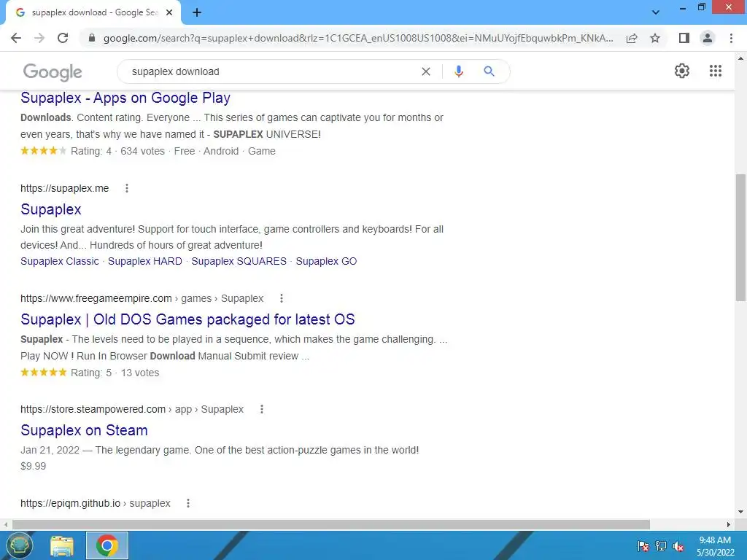Open the Supaplex on Steam result
This screenshot has width=747, height=560.
click(x=84, y=430)
